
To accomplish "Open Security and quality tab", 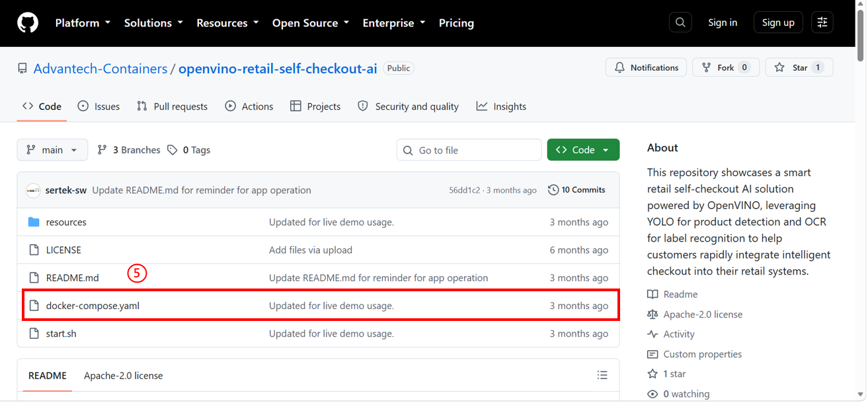I will (x=408, y=107).
